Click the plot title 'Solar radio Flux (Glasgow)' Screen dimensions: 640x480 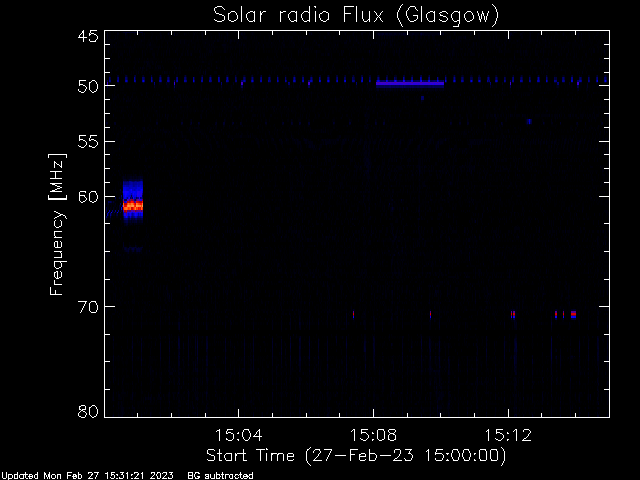tap(356, 16)
